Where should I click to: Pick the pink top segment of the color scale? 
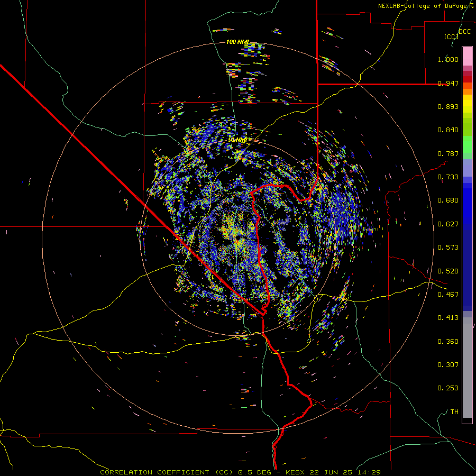[x=467, y=56]
